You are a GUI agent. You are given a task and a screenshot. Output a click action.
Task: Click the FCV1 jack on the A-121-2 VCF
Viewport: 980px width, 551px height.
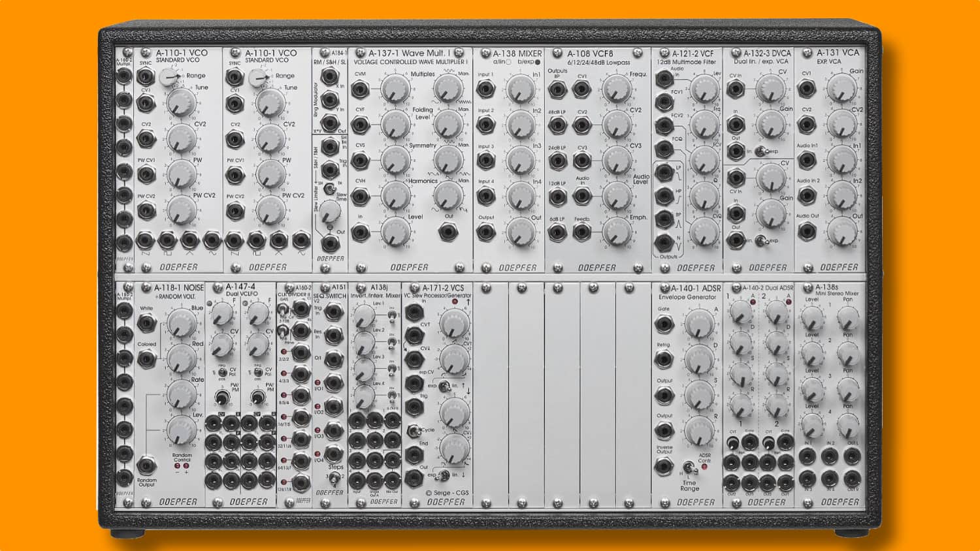[664, 102]
